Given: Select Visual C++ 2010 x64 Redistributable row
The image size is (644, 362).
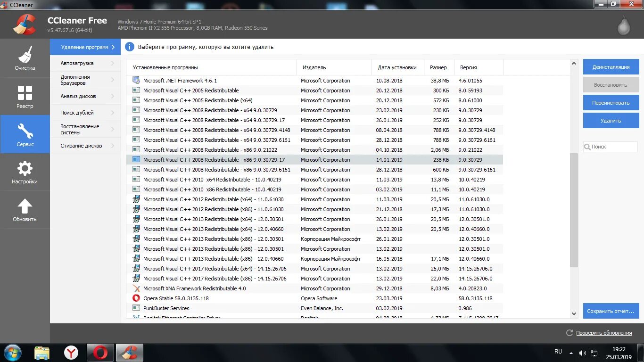Looking at the screenshot, I should [x=315, y=180].
